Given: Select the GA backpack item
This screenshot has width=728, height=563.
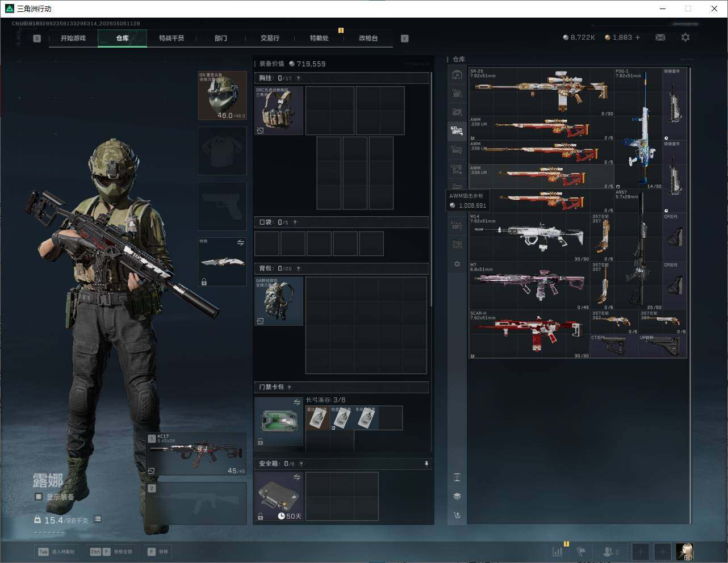Looking at the screenshot, I should (279, 301).
